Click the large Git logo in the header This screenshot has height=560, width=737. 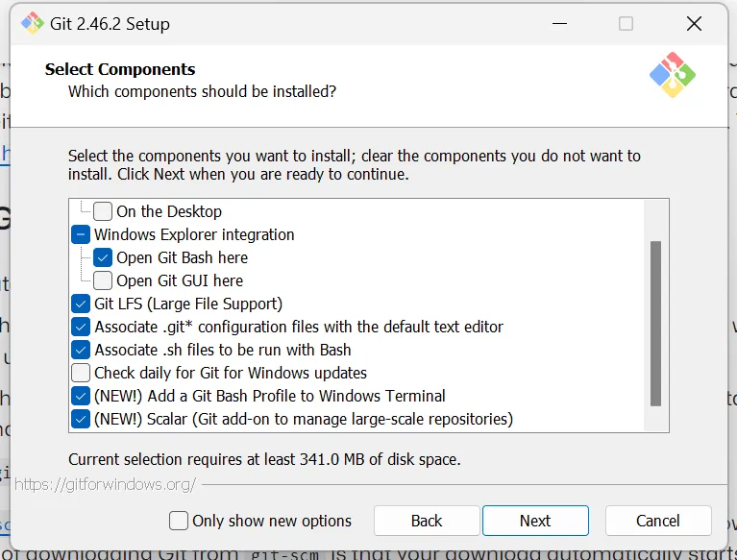[672, 75]
